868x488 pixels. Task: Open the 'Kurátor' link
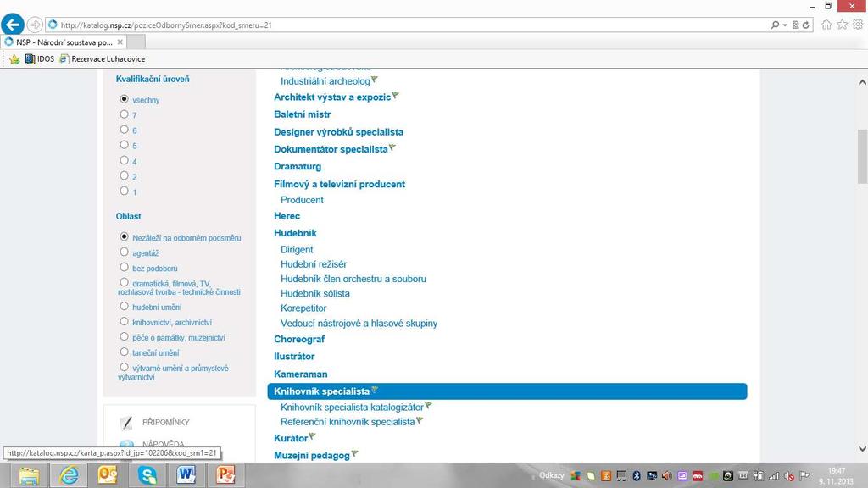point(291,438)
